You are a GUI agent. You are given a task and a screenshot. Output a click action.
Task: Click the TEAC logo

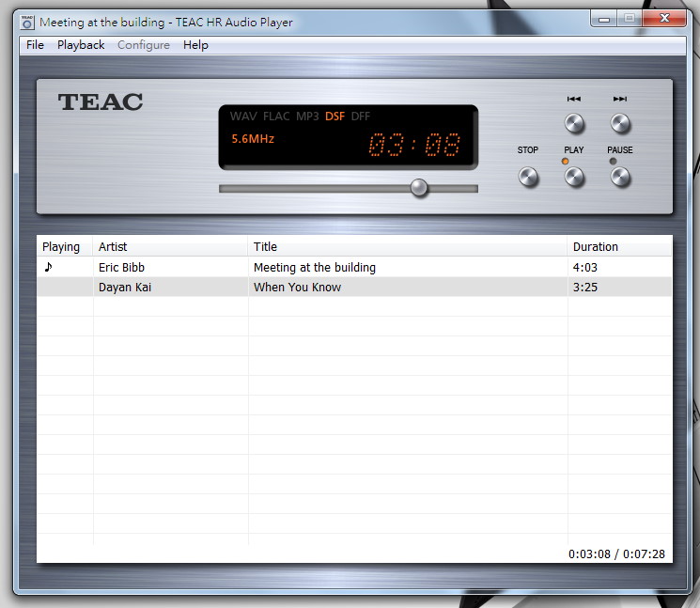click(101, 101)
